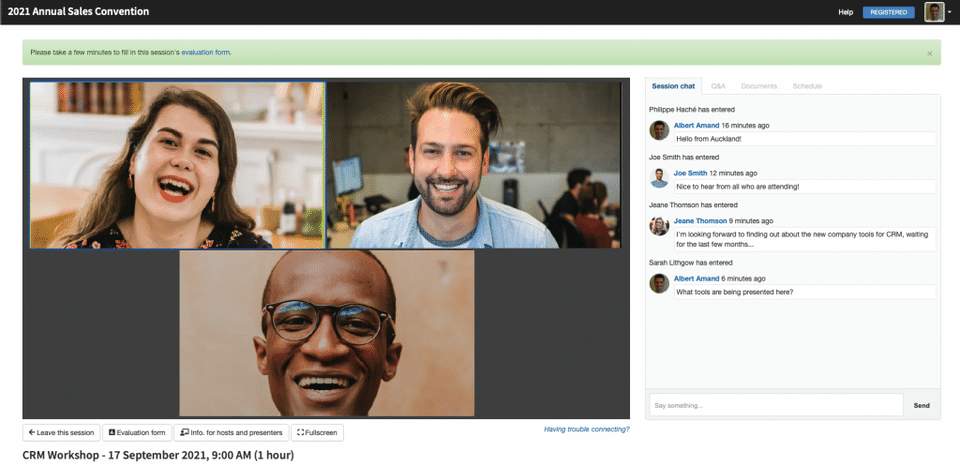Click the Leave this session button
Image resolution: width=960 pixels, height=467 pixels.
point(61,432)
